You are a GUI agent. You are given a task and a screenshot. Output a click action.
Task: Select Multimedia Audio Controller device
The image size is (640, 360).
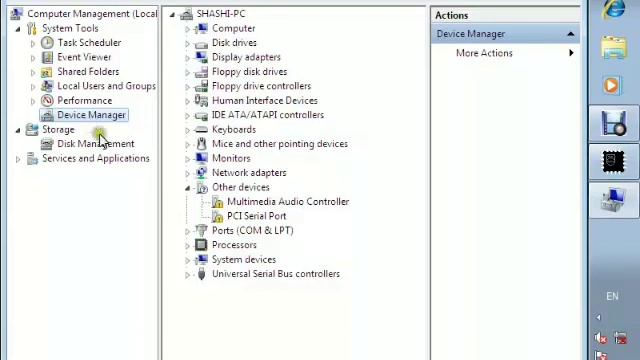[288, 202]
